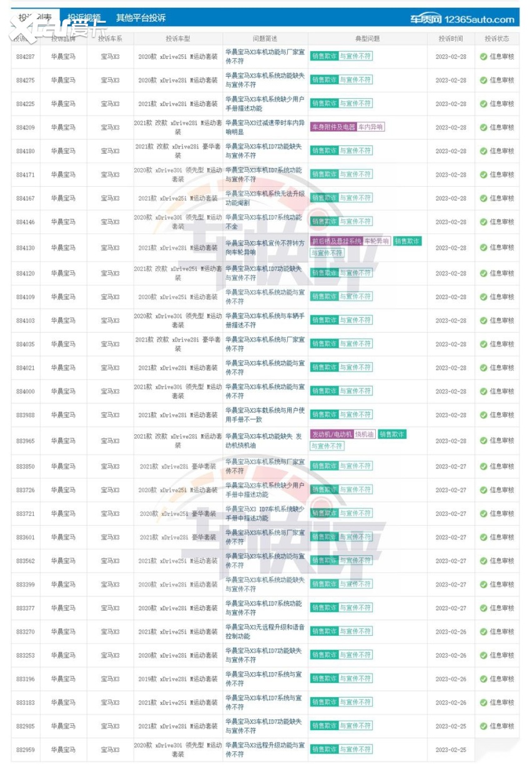The height and width of the screenshot is (767, 532).
Task: Click complaint ID 883562
Action: tap(26, 561)
